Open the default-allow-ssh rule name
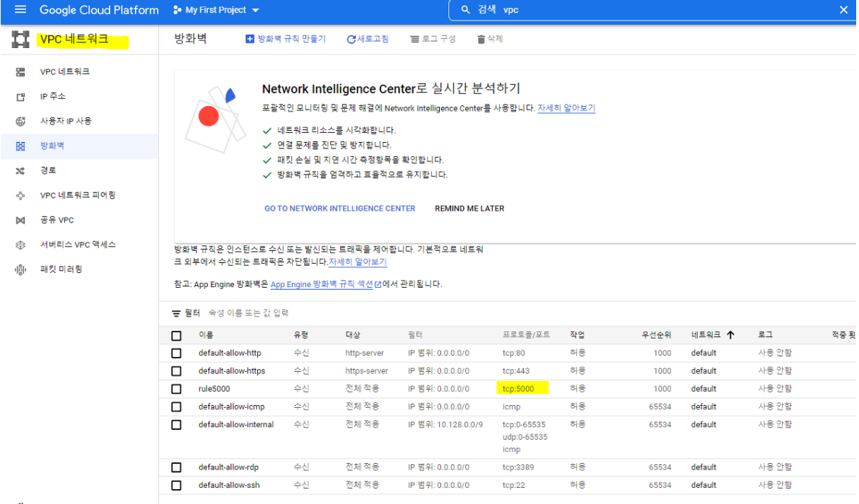 229,486
